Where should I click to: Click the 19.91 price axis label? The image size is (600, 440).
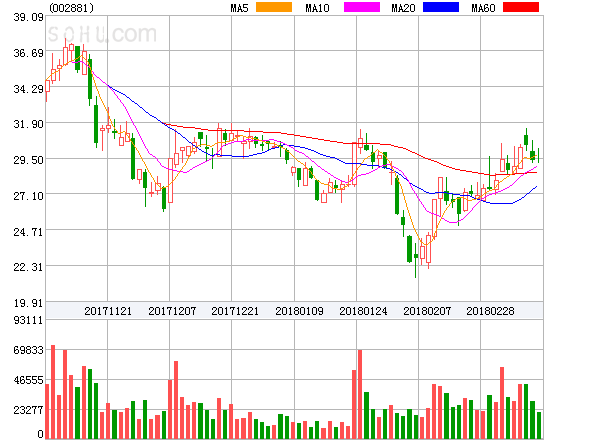tap(28, 303)
